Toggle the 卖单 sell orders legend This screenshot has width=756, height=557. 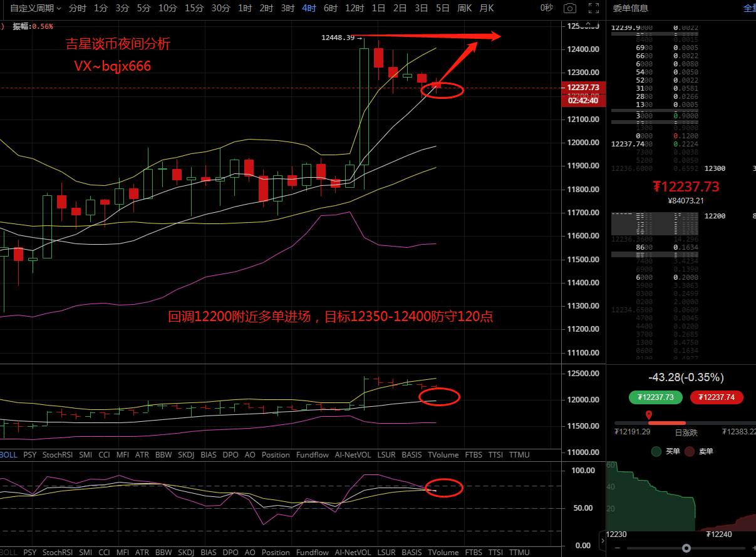point(698,451)
